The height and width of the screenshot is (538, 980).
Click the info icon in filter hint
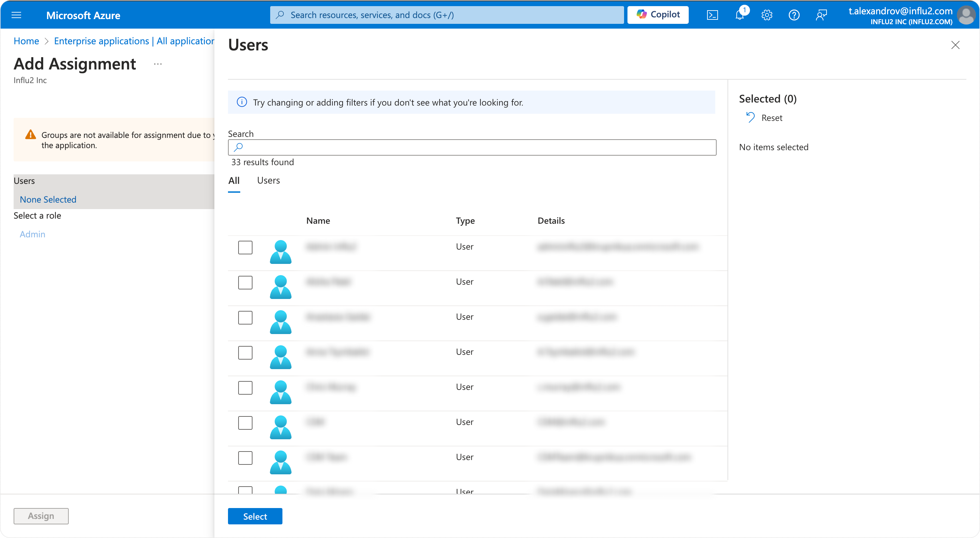pyautogui.click(x=242, y=102)
